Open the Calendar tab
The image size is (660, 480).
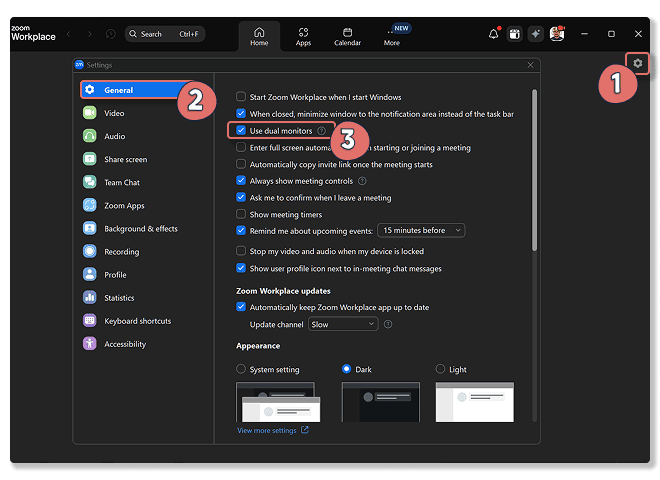347,36
